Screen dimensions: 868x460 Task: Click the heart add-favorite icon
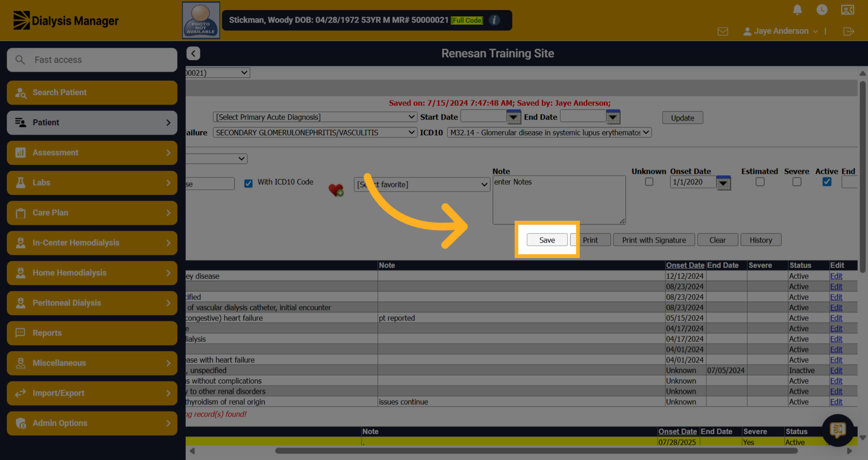pyautogui.click(x=336, y=189)
